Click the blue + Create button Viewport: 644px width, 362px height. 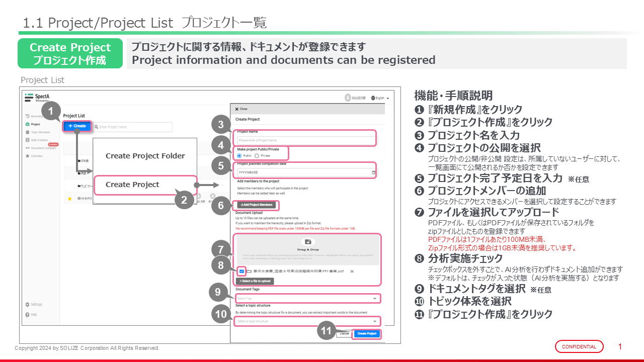(x=77, y=126)
